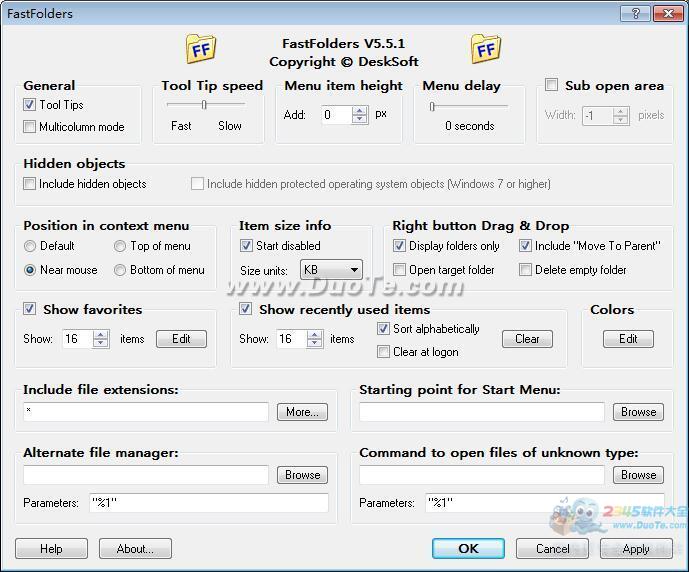
Task: Click the Cancel button
Action: pos(552,549)
